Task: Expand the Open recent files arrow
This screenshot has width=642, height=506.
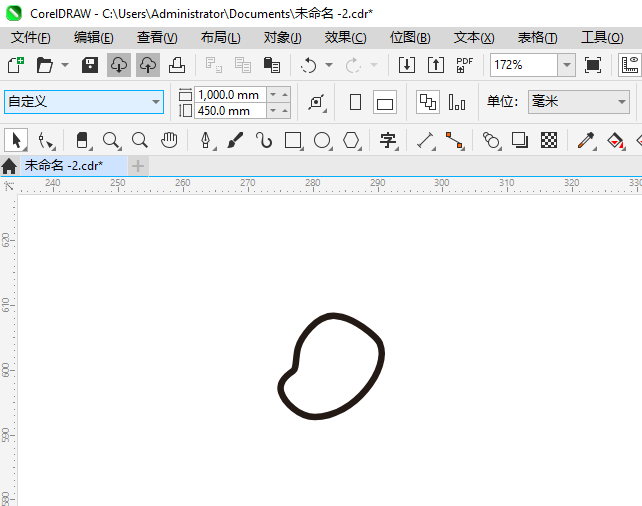Action: tap(65, 65)
